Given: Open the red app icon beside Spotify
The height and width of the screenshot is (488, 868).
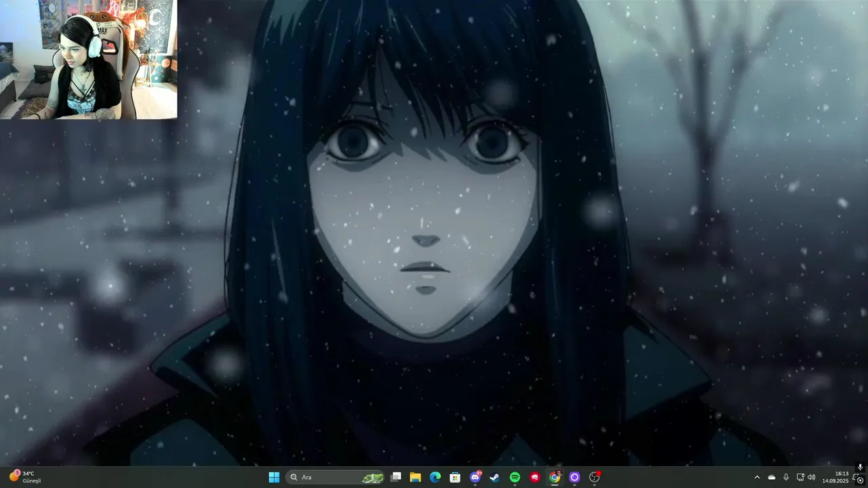Looking at the screenshot, I should pyautogui.click(x=534, y=477).
